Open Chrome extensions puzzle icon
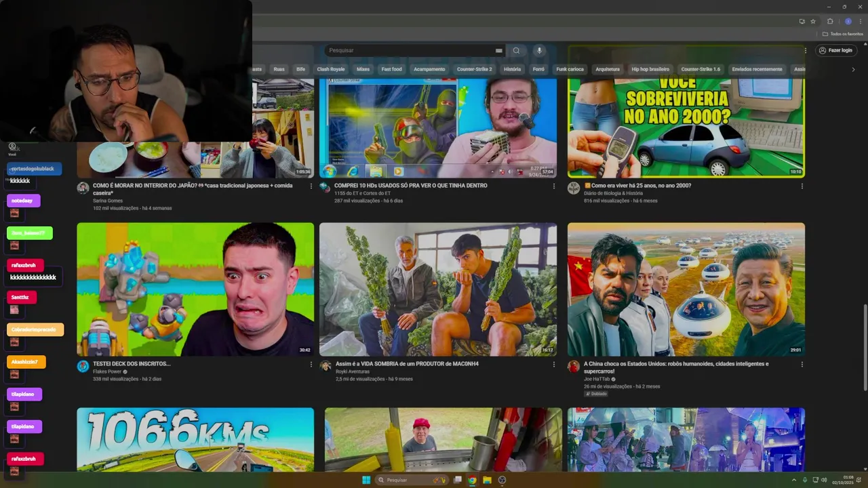 coord(830,21)
